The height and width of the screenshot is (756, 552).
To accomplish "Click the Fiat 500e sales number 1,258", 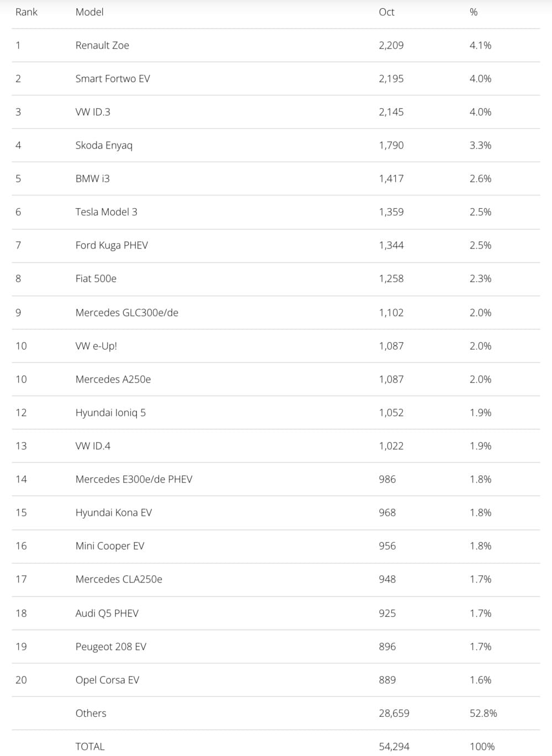I will tap(391, 279).
